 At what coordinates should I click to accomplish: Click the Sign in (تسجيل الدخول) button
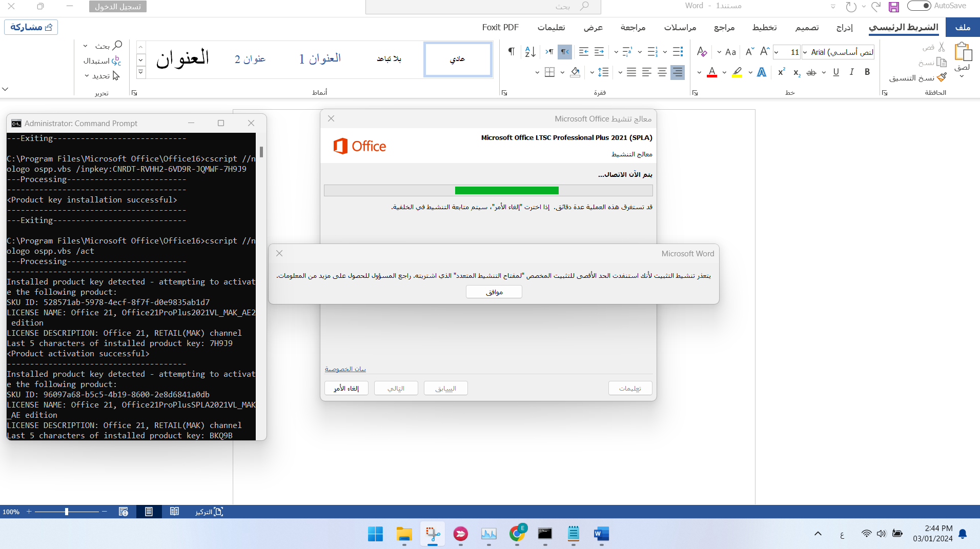point(118,6)
